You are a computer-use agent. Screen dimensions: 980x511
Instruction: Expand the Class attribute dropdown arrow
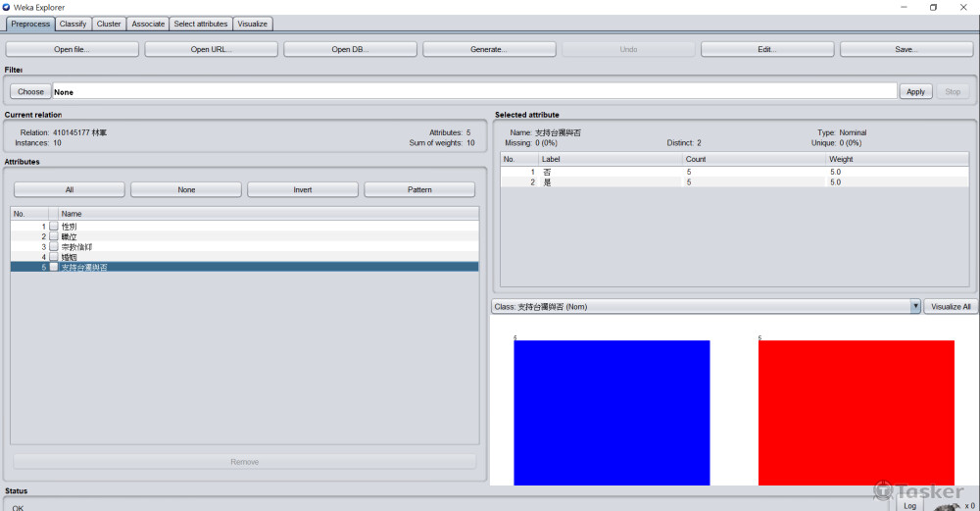point(915,306)
